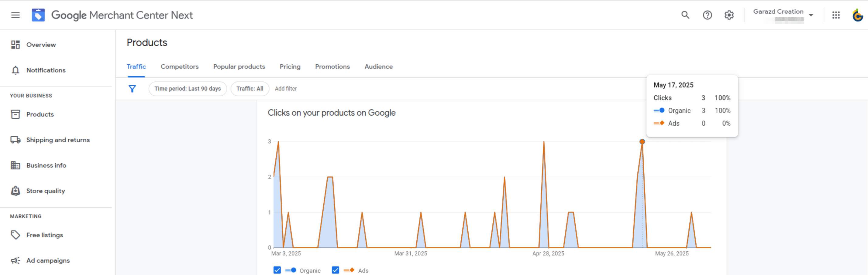Switch to the Popular products tab

[x=239, y=67]
